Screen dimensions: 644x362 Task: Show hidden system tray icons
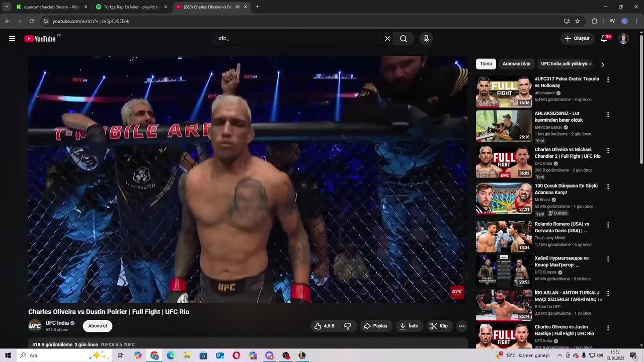[x=559, y=355]
